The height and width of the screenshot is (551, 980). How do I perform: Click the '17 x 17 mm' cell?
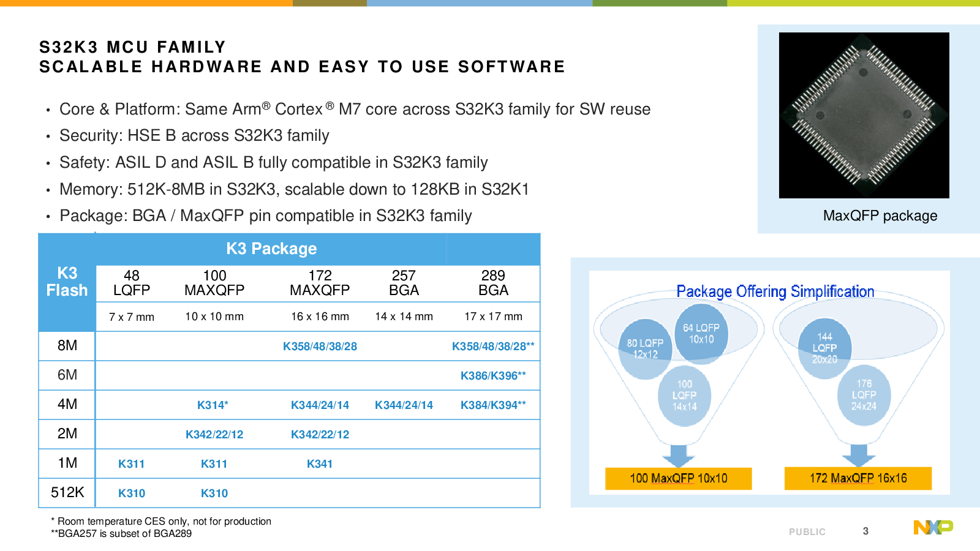pyautogui.click(x=493, y=317)
